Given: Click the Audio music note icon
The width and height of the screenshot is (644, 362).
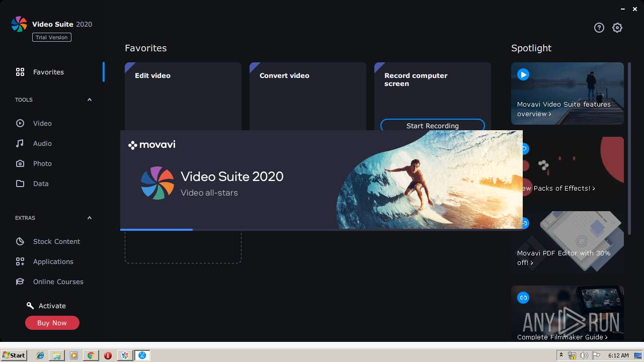Looking at the screenshot, I should tap(20, 143).
